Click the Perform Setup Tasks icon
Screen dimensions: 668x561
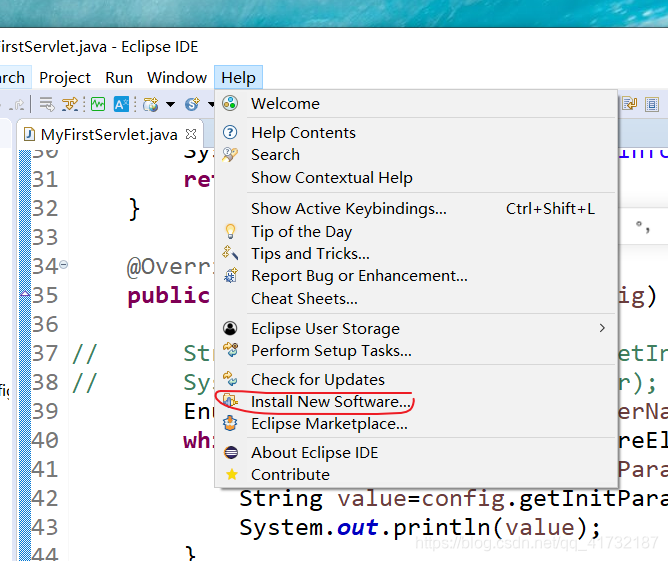[x=230, y=350]
